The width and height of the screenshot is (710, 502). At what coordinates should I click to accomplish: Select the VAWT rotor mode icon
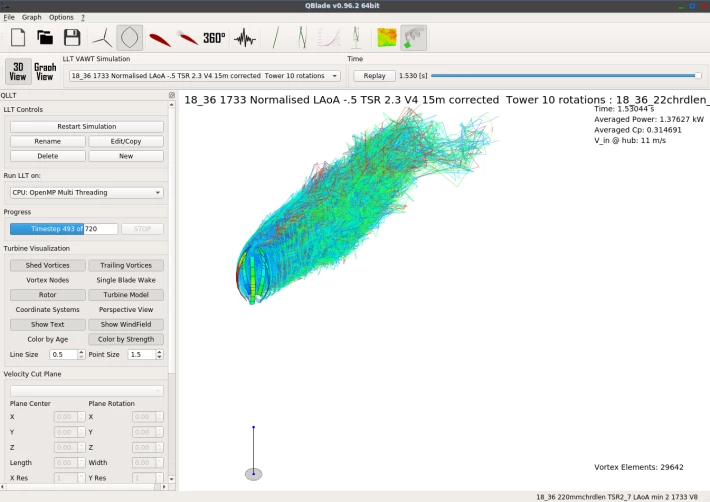point(130,37)
